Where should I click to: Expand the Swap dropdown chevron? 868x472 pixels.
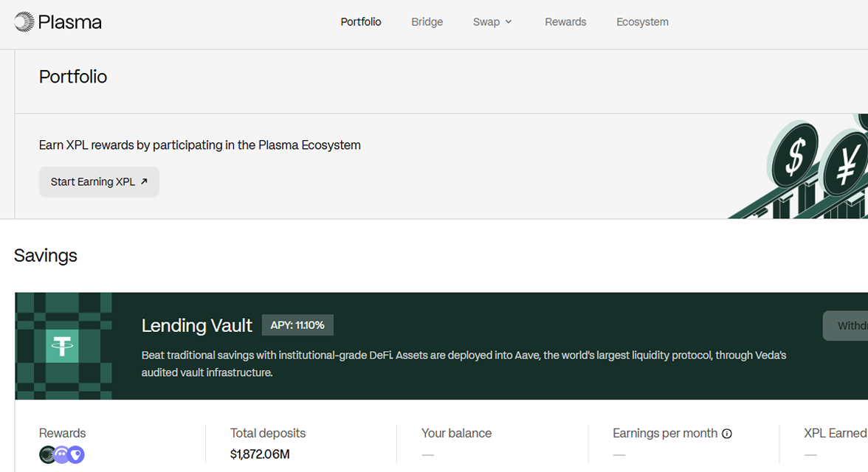(x=508, y=22)
